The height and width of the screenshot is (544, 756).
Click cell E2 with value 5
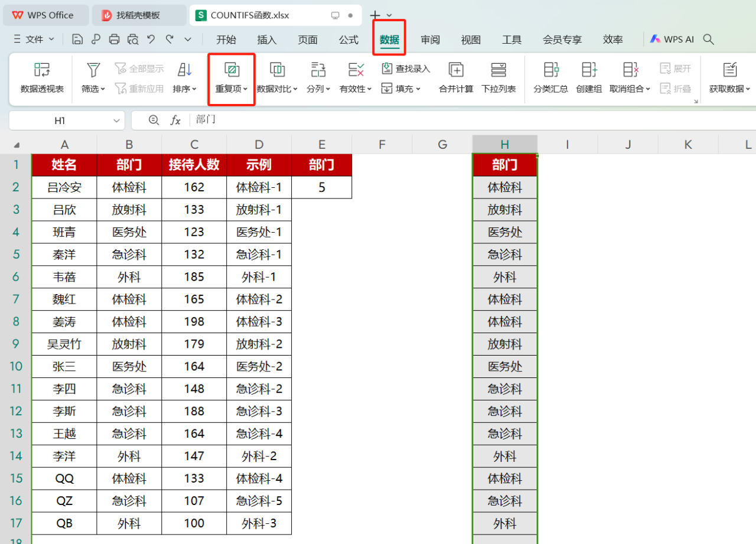tap(322, 187)
